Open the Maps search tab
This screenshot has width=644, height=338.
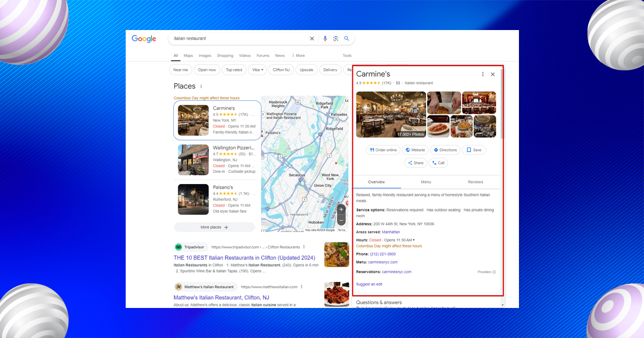pos(188,55)
